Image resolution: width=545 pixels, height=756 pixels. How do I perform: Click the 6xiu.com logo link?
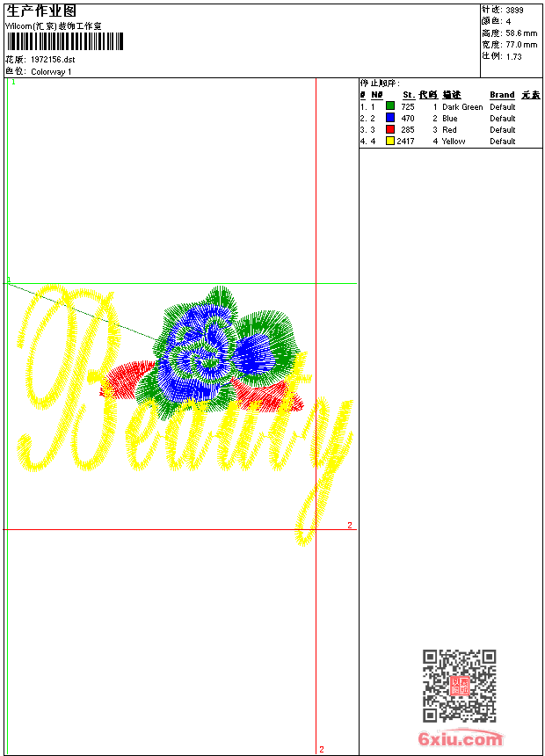click(460, 738)
